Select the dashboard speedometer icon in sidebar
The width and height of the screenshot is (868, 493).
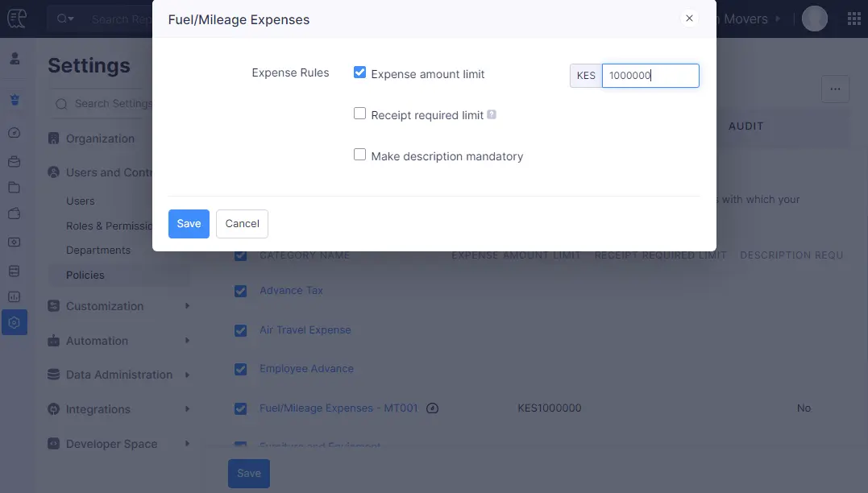(15, 132)
